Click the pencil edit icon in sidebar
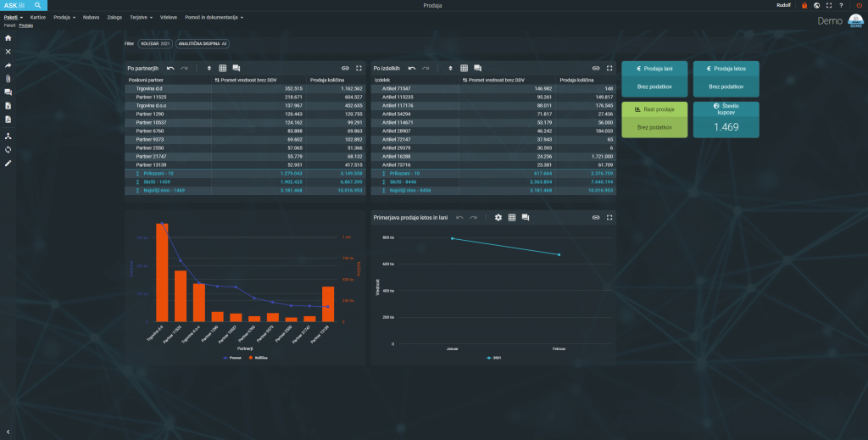Image resolution: width=868 pixels, height=440 pixels. point(8,163)
